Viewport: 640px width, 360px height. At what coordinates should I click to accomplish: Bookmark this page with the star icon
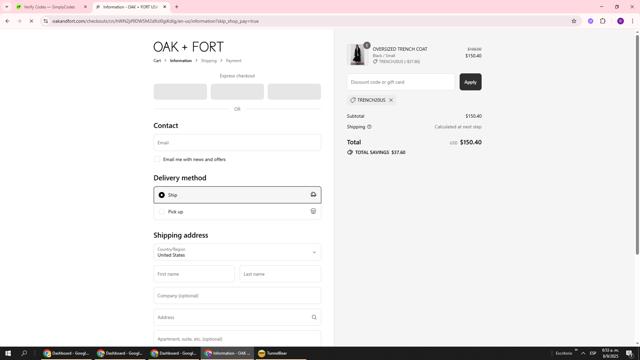(573, 21)
